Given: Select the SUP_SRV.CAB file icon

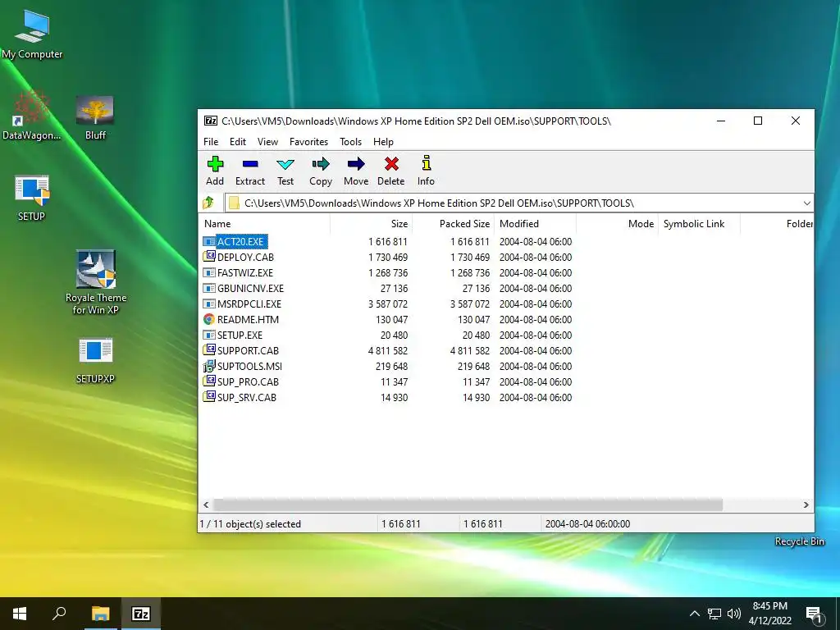Looking at the screenshot, I should (x=209, y=397).
